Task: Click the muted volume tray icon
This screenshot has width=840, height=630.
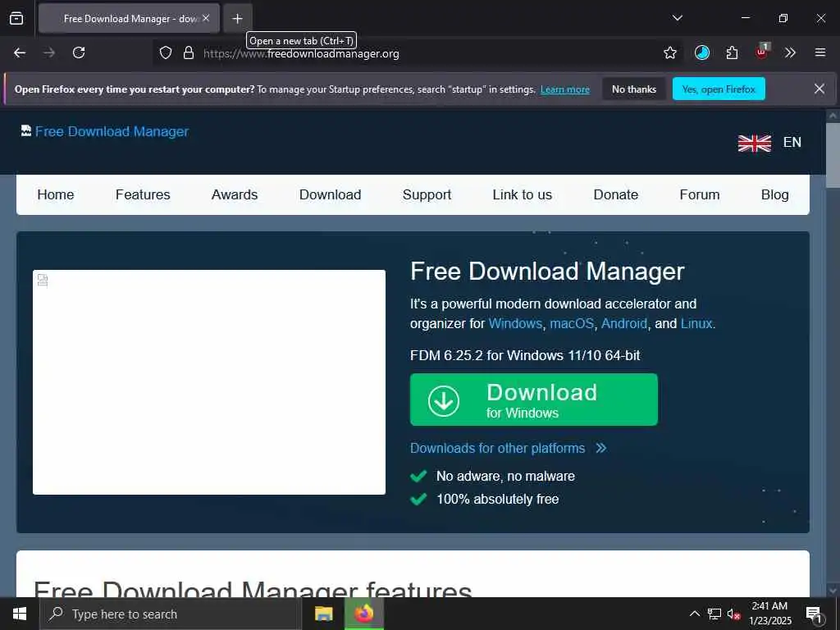Action: [733, 614]
